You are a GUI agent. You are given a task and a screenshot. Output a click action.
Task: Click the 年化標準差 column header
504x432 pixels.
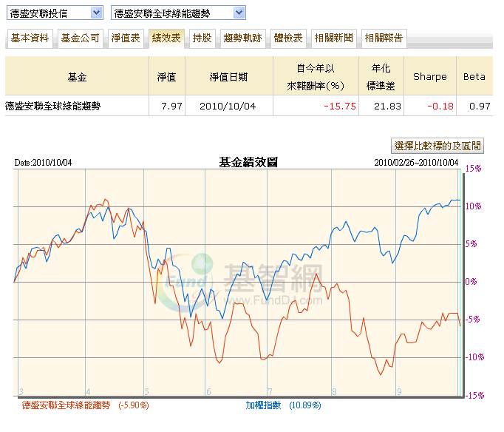click(381, 77)
